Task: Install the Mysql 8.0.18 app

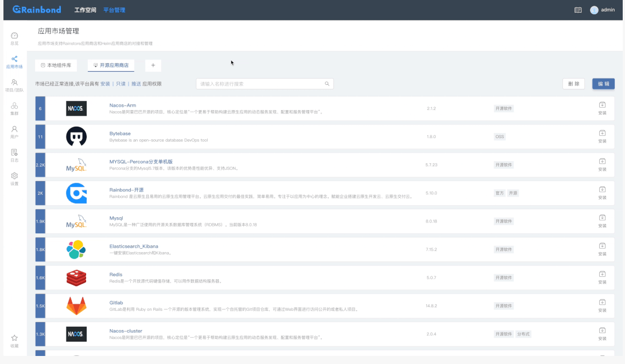Action: pyautogui.click(x=602, y=221)
